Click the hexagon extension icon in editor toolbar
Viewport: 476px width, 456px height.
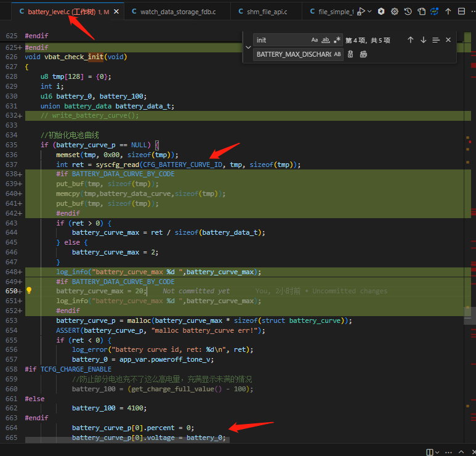click(381, 12)
